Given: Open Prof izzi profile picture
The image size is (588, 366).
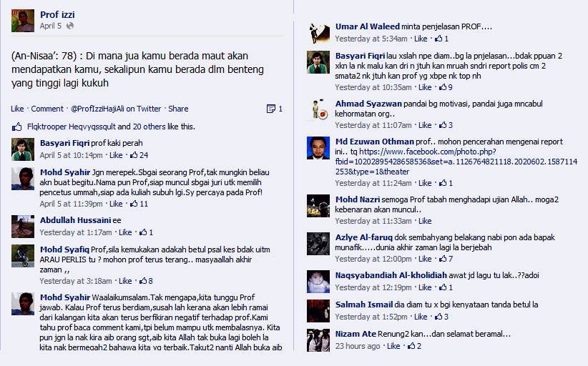Looking at the screenshot, I should [23, 21].
